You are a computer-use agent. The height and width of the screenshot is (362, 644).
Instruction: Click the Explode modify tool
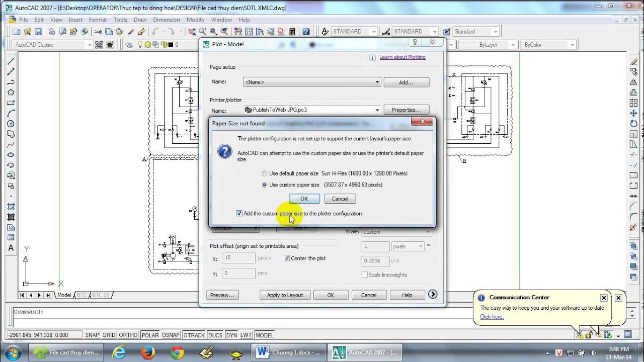(x=634, y=227)
